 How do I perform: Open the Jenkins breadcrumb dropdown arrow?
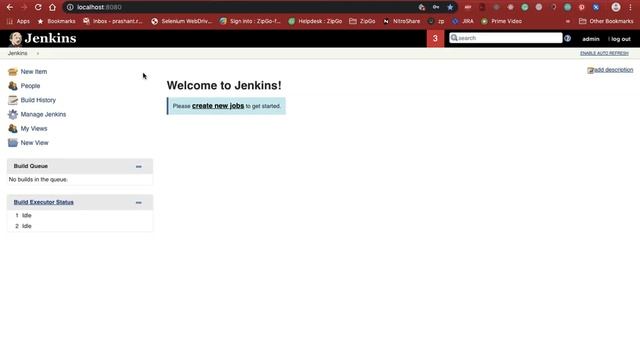tap(38, 53)
